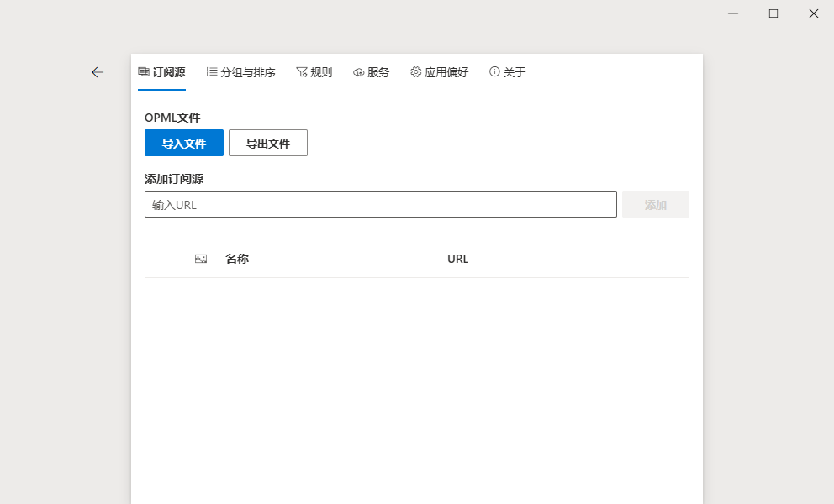Open the 关于 tab
Image resolution: width=834 pixels, height=504 pixels.
tap(508, 71)
